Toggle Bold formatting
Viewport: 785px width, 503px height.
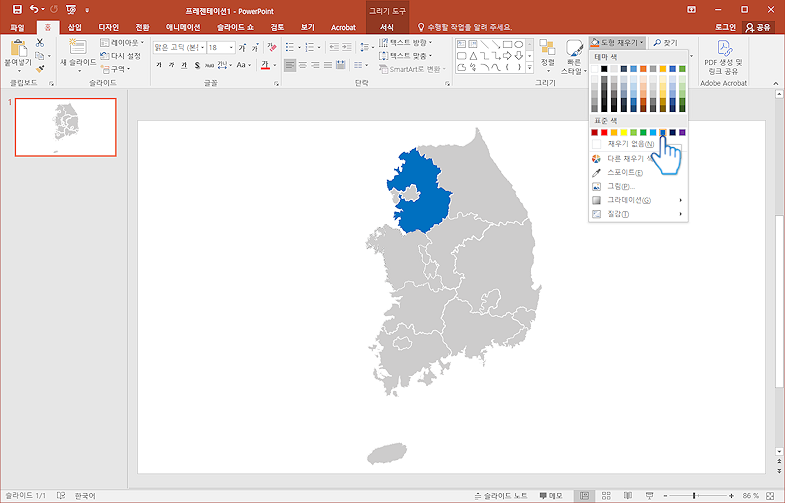pyautogui.click(x=159, y=65)
